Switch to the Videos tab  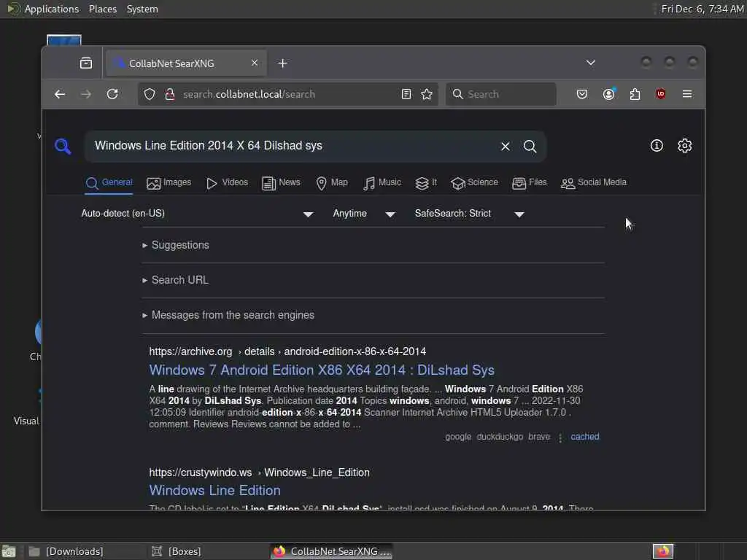tap(228, 183)
